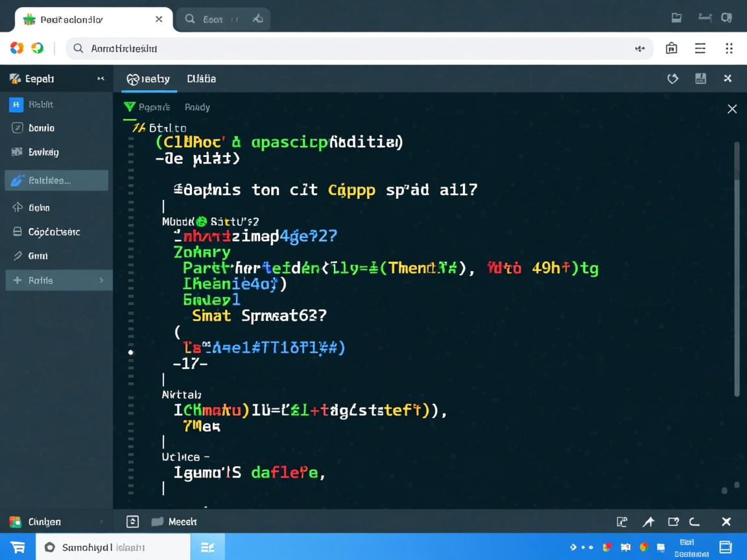Viewport: 747px width, 560px height.
Task: Click the sidebar item with the printer-like icon
Action: pos(18,231)
